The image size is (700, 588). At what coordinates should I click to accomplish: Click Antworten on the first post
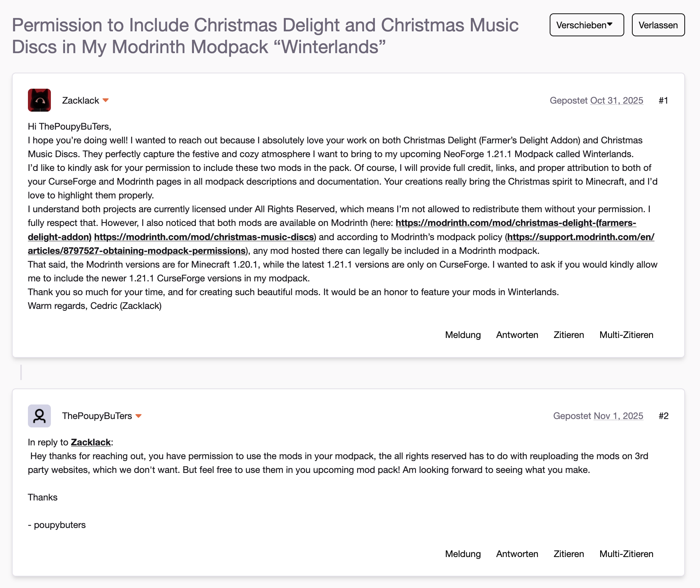tap(517, 335)
